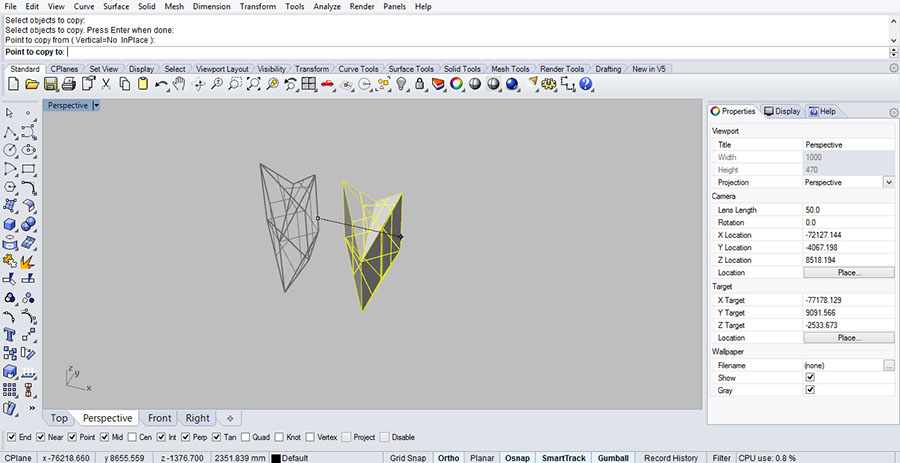The image size is (900, 463).
Task: Switch to the Display panel tab
Action: tap(782, 111)
